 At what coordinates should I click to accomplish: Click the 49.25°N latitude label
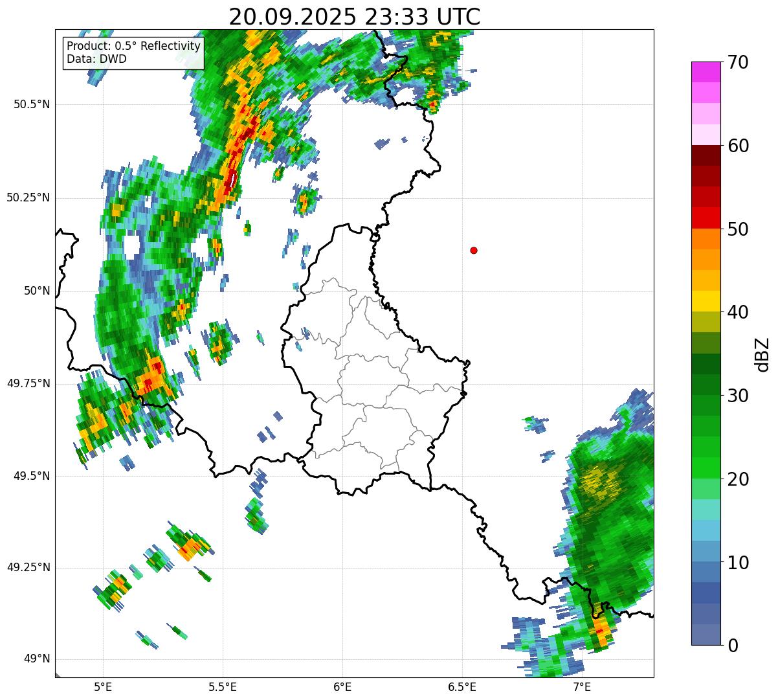28,567
